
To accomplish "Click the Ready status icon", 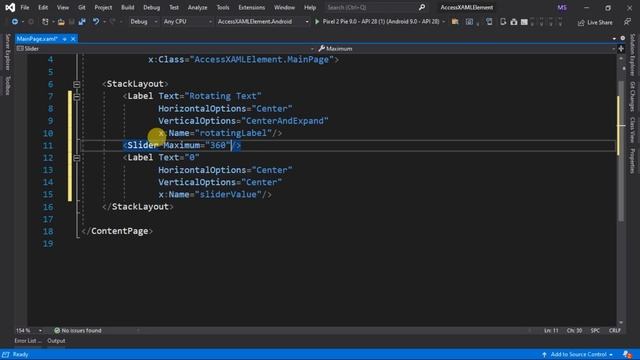I will tap(6, 355).
